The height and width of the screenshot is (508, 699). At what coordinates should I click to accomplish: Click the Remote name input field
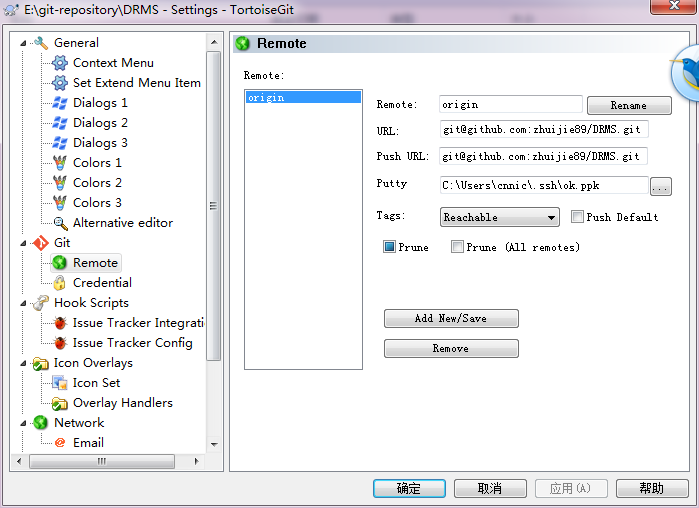pos(510,104)
